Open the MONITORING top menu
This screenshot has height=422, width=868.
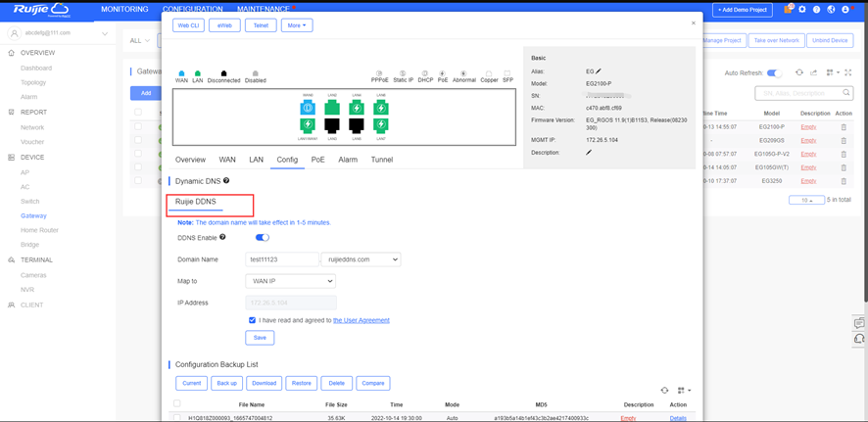point(124,9)
